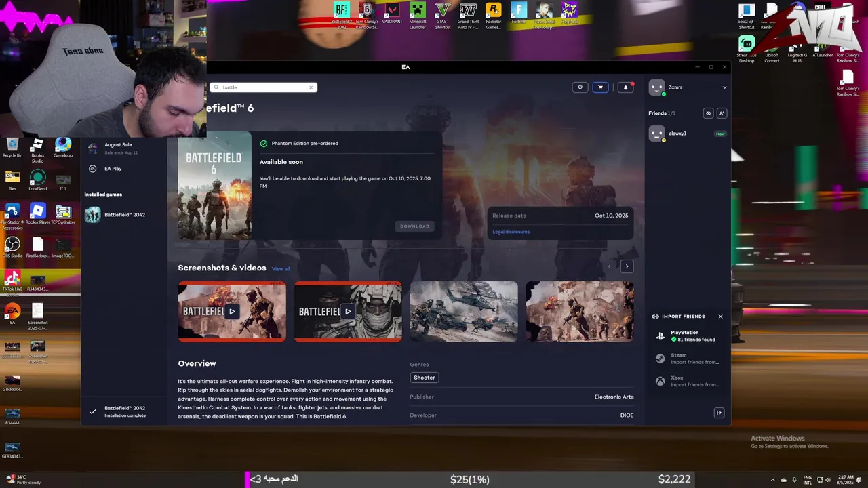Screen dimensions: 868x488
Task: Go to next screenshots with right arrow
Action: (627, 266)
